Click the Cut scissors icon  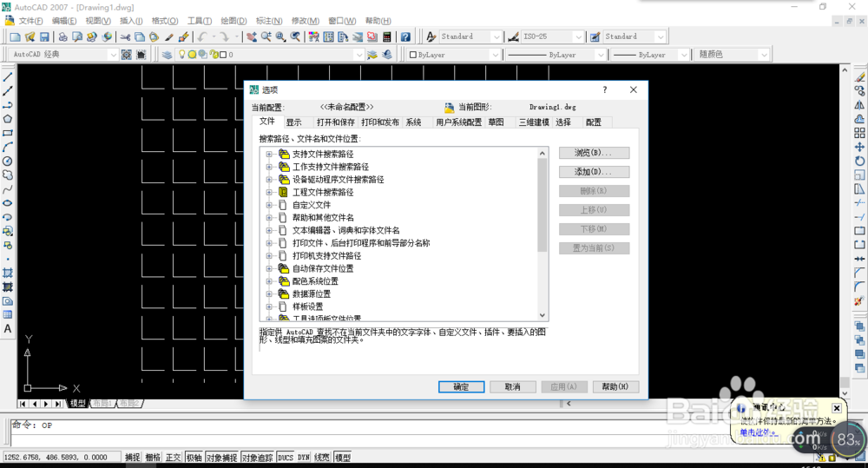(126, 36)
